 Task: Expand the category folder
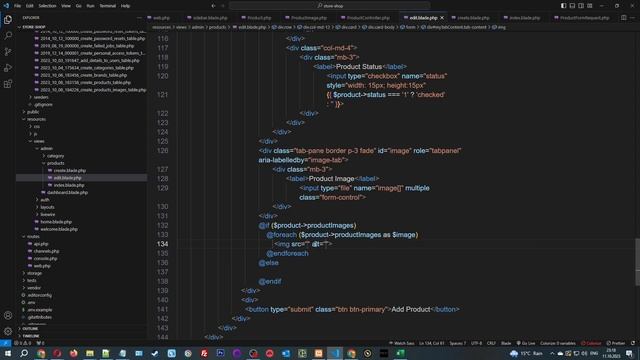(56, 156)
